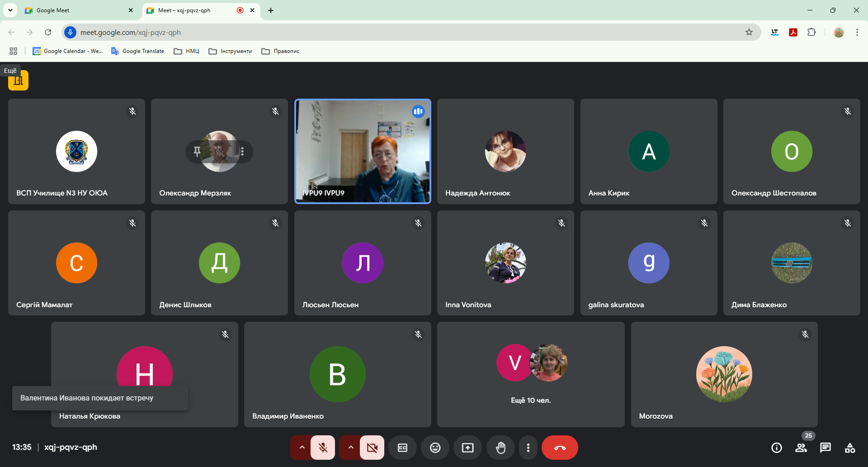Open the emoji reactions button
This screenshot has width=868, height=467.
pyautogui.click(x=435, y=448)
